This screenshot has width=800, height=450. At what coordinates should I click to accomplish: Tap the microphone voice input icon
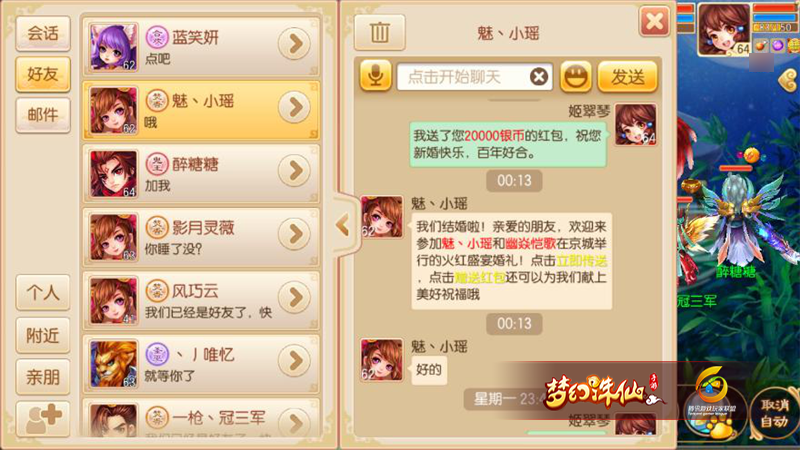coord(376,77)
